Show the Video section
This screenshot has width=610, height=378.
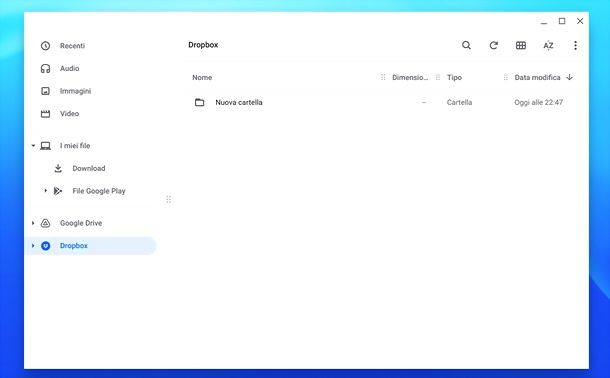(69, 114)
